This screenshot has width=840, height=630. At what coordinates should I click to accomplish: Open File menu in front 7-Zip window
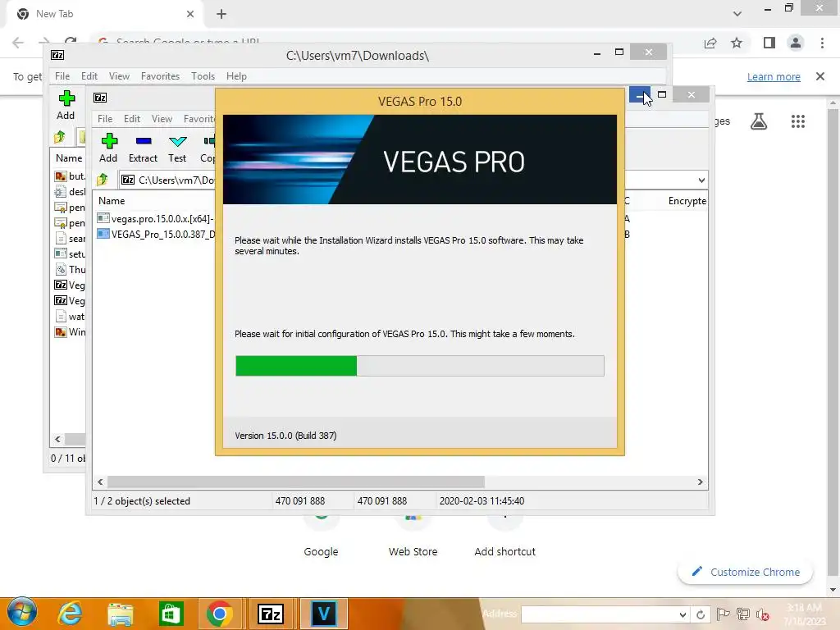105,119
